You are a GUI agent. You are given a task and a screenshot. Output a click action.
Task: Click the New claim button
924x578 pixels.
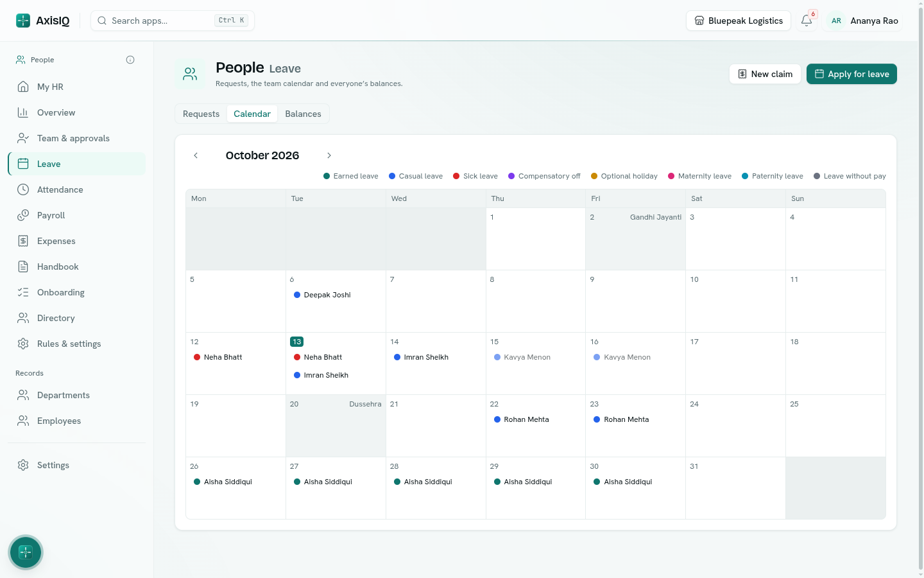pyautogui.click(x=765, y=74)
